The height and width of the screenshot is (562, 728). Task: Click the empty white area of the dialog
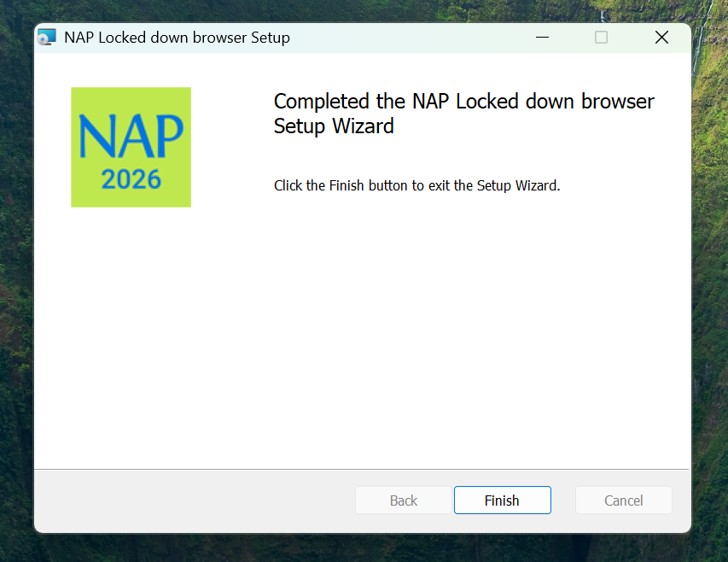click(358, 342)
